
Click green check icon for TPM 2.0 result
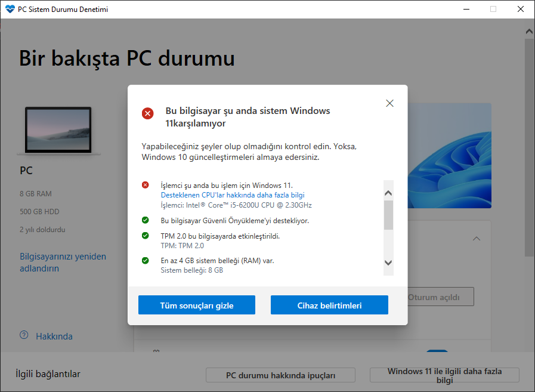146,236
